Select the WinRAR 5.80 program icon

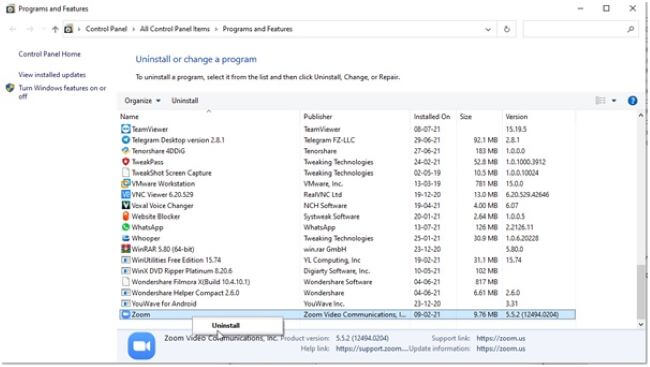(126, 249)
